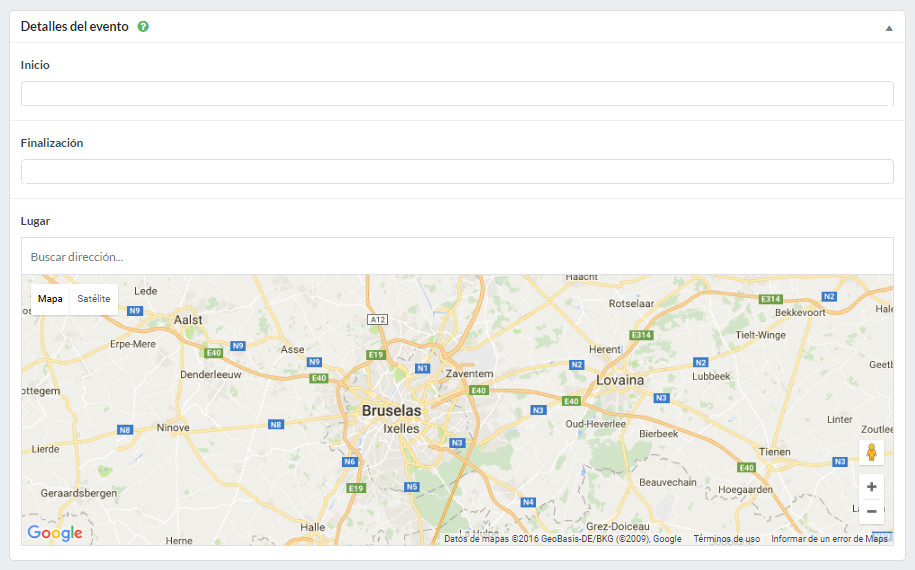Click the Street View pegman icon
The height and width of the screenshot is (570, 915).
[871, 452]
